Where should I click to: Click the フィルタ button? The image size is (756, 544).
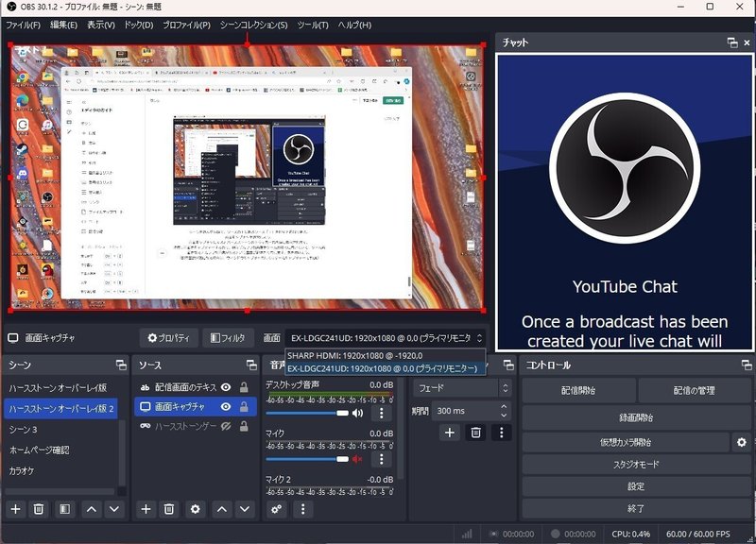pos(228,338)
